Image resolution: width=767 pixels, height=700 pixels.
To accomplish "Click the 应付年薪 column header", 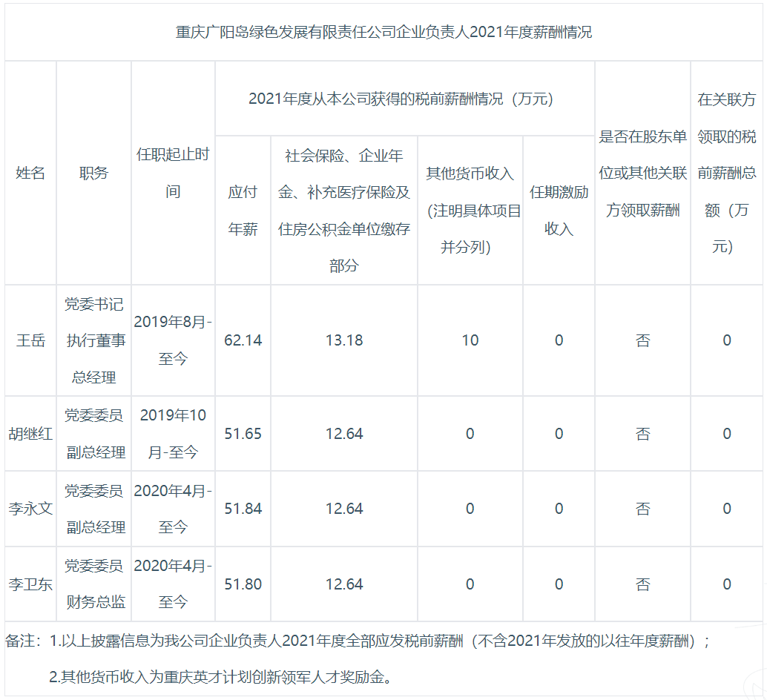I will (243, 211).
